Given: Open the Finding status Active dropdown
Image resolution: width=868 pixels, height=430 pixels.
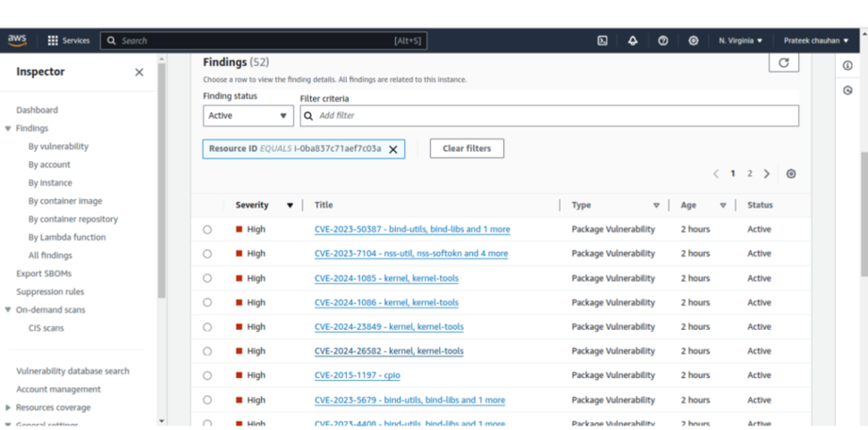Looking at the screenshot, I should (248, 116).
